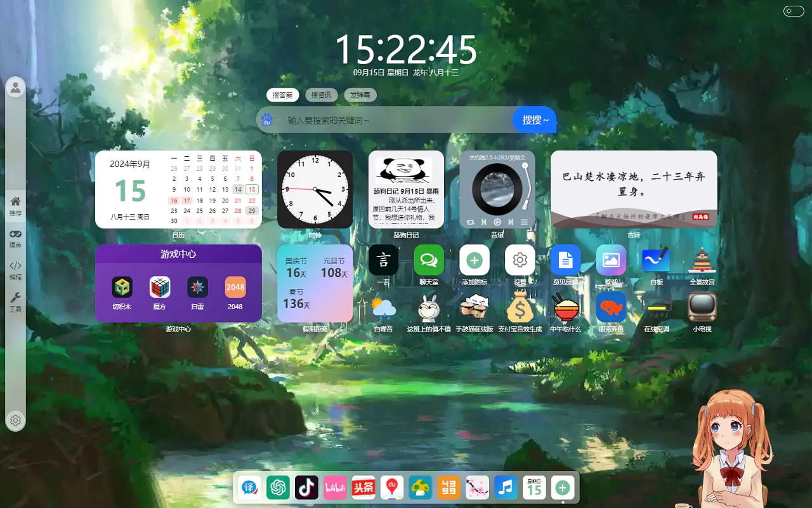Screen dimensions: 812x508
Task: Open 头条 from the dock
Action: tap(363, 488)
